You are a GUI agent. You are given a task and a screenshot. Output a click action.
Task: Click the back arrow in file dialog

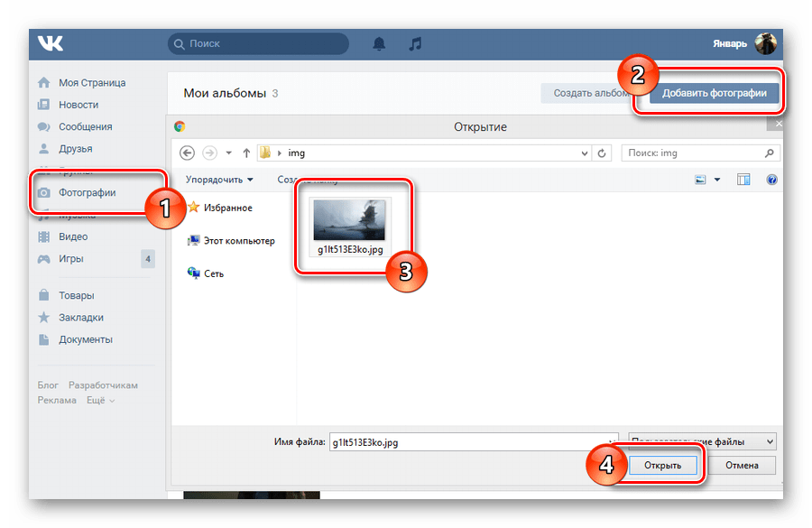point(187,153)
